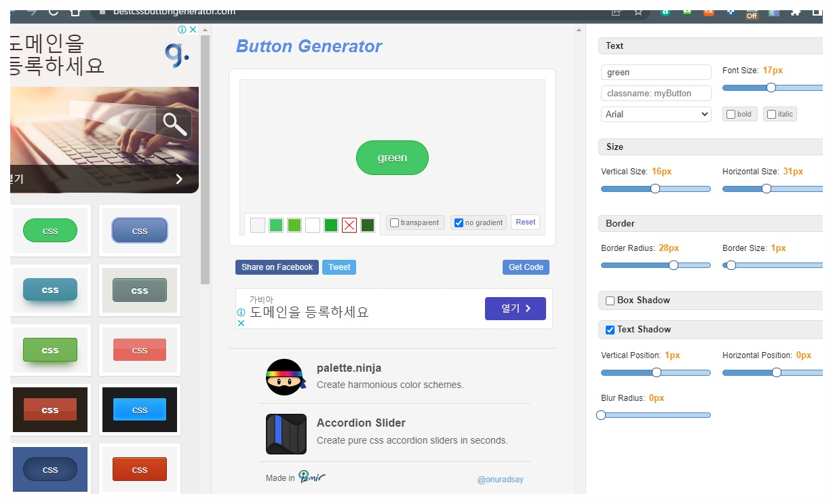
Task: Click the button text input showing 'green'
Action: [x=655, y=72]
